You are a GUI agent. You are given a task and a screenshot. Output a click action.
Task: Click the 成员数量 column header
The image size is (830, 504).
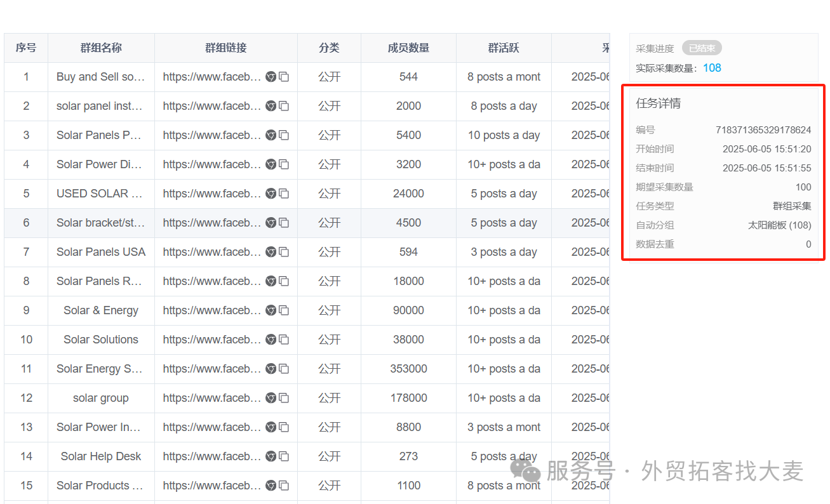(x=409, y=48)
